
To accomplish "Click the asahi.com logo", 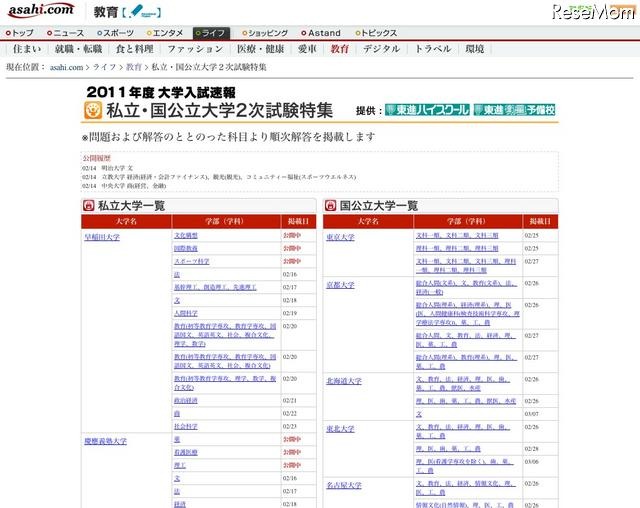I will click(43, 11).
